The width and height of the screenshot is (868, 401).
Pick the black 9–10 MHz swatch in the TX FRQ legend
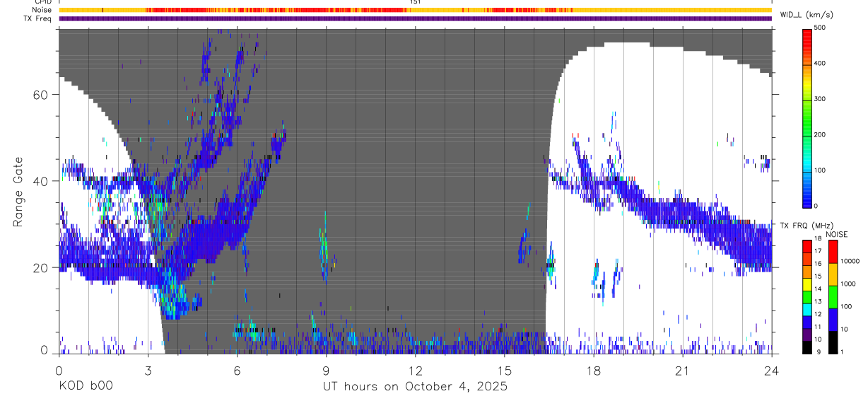(x=808, y=347)
